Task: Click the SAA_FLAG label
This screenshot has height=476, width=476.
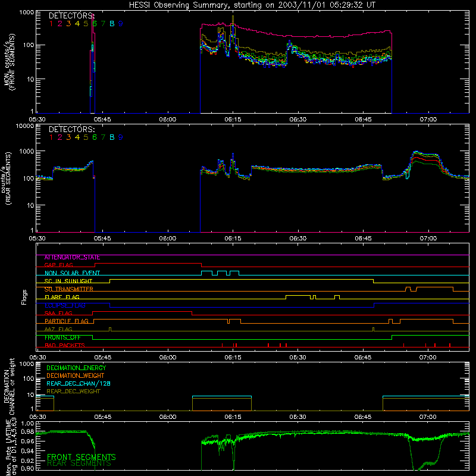Action: (58, 313)
